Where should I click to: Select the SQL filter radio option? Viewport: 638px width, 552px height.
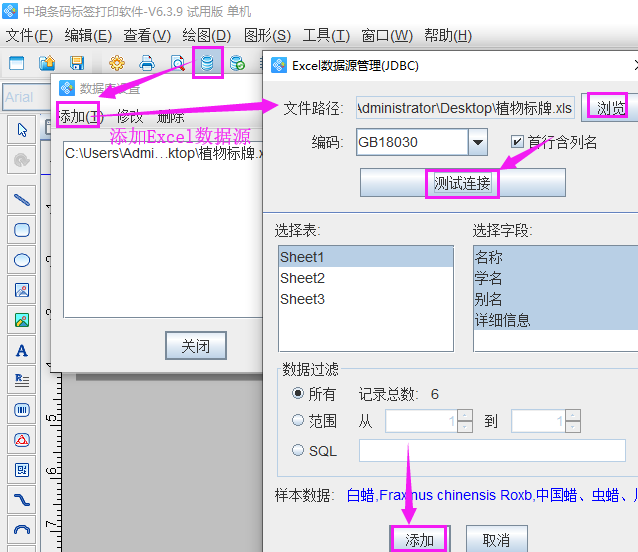(x=298, y=450)
